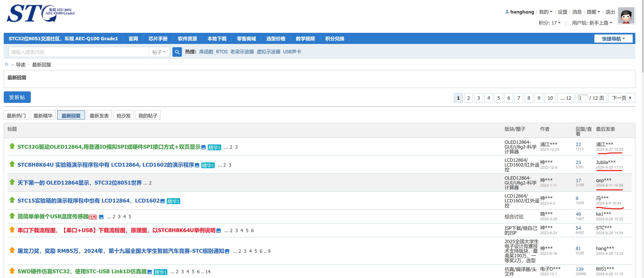Click 精华1 badge on STC15实验箱 thread
The width and height of the screenshot is (644, 278).
click(x=173, y=201)
